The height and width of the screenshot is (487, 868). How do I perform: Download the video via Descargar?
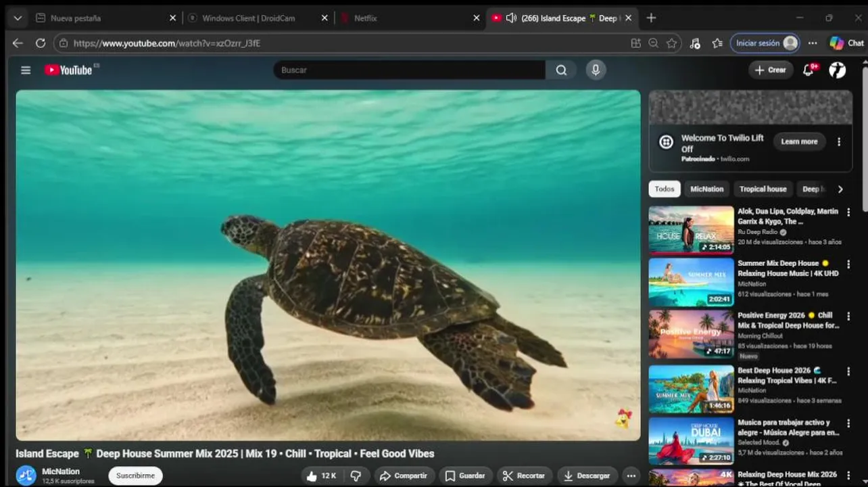587,476
